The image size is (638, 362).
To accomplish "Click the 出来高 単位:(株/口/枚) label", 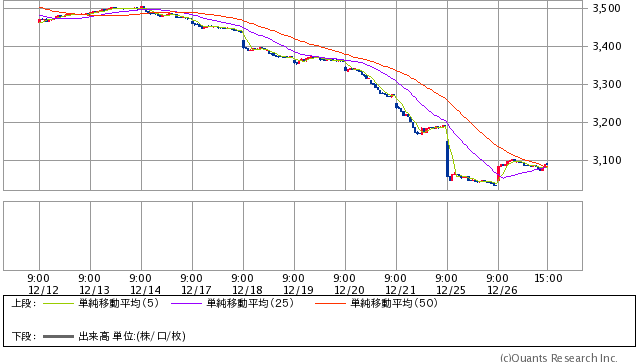I will click(132, 336).
